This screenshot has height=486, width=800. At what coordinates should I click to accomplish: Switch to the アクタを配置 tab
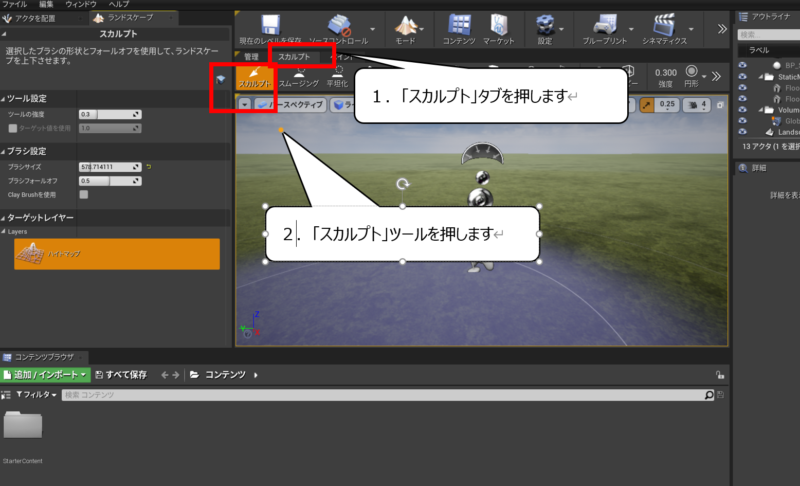click(34, 18)
